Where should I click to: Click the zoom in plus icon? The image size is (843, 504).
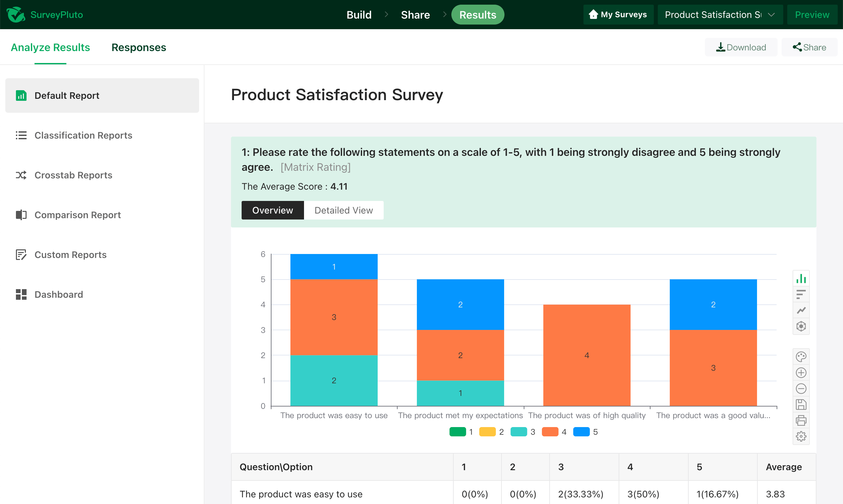click(801, 373)
